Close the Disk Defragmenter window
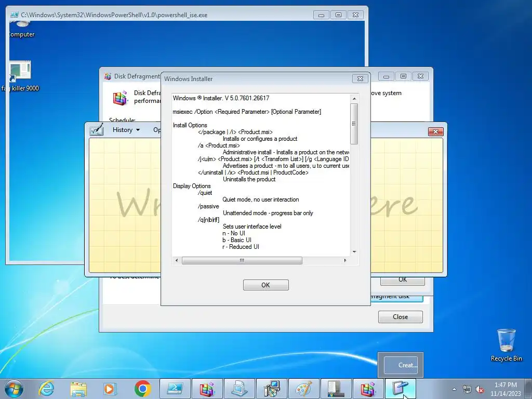Viewport: 532px width, 399px height. (x=420, y=76)
